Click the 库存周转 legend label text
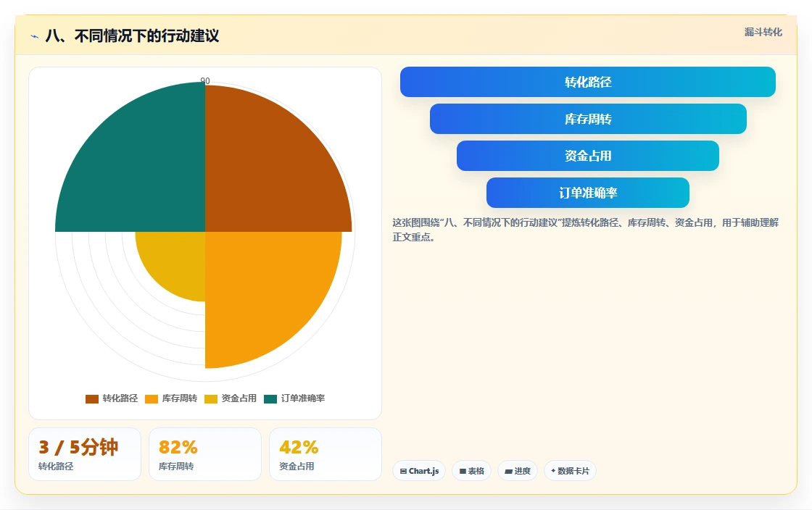The image size is (812, 510). (180, 398)
